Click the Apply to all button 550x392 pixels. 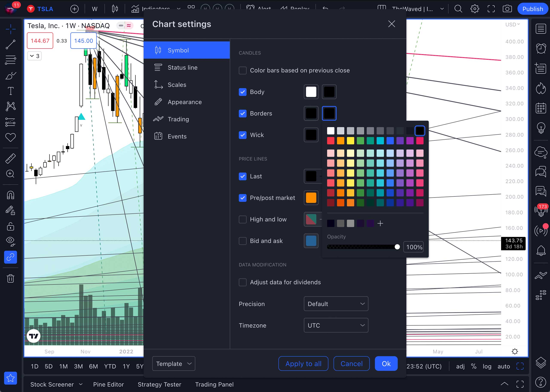coord(303,363)
